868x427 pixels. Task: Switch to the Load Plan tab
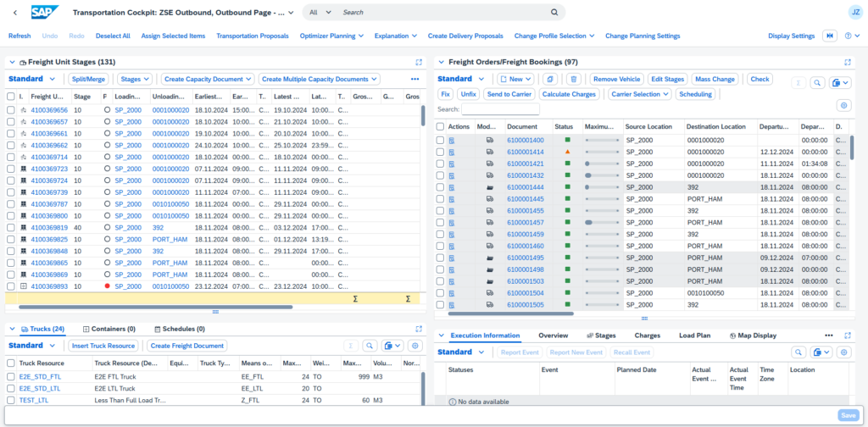(694, 335)
